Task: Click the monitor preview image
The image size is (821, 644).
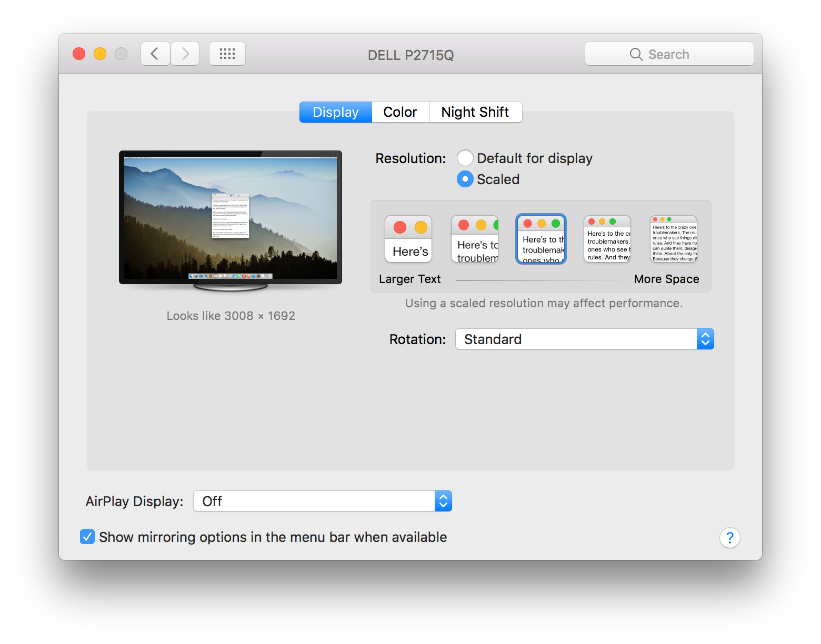Action: point(231,221)
